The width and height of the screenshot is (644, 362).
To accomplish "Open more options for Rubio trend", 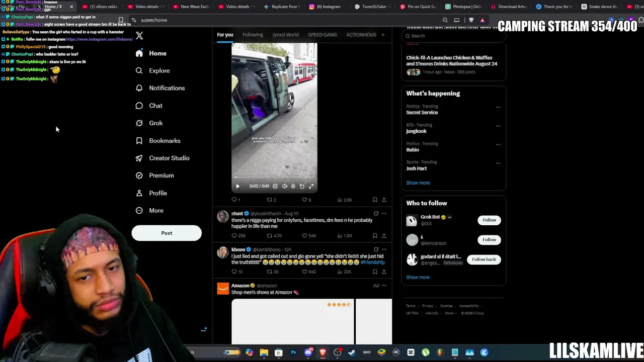I will coord(498,144).
